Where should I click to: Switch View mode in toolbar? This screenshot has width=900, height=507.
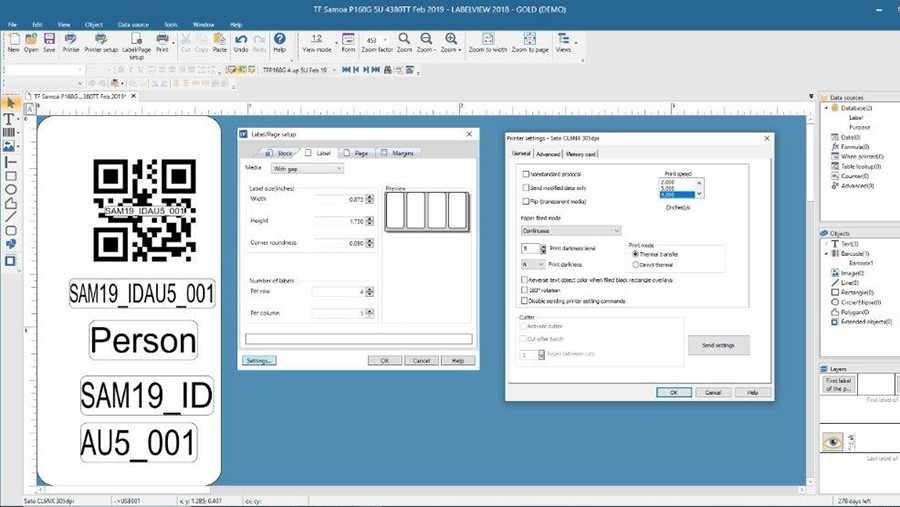317,42
